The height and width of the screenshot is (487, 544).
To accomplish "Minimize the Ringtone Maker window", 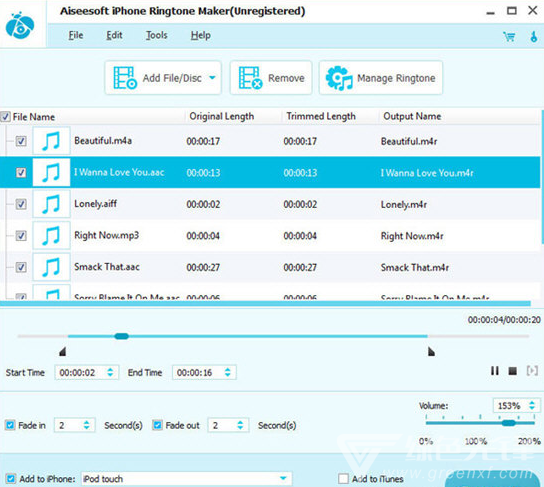I will click(x=490, y=12).
